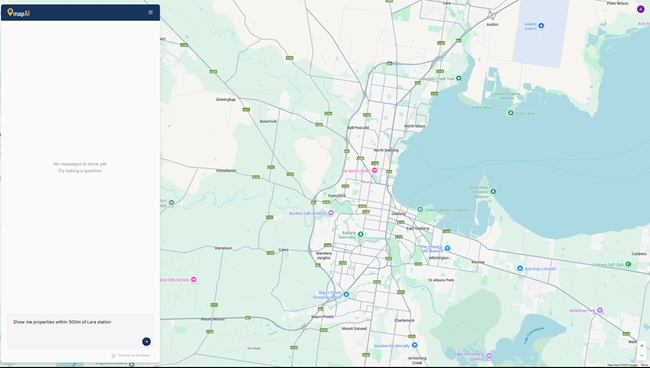Image resolution: width=650 pixels, height=368 pixels.
Task: Select Barrabool Hills Retreat lodging marker
Action: coord(193,280)
